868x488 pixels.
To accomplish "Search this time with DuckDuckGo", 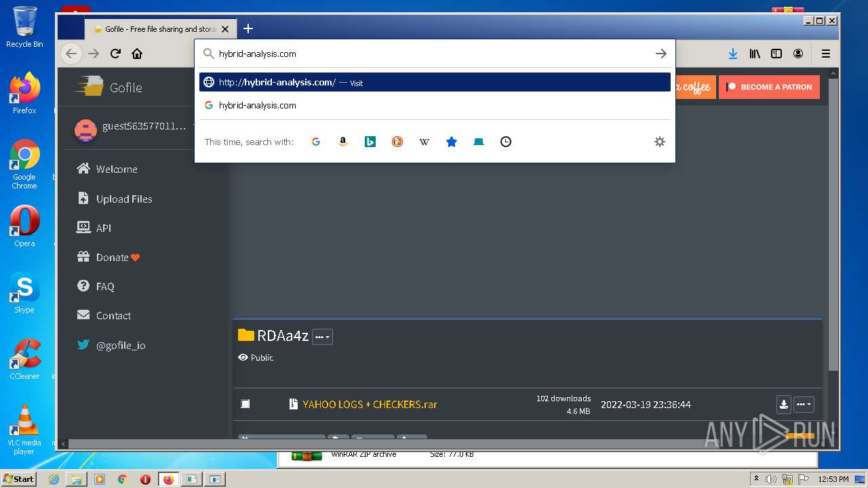I will (397, 142).
